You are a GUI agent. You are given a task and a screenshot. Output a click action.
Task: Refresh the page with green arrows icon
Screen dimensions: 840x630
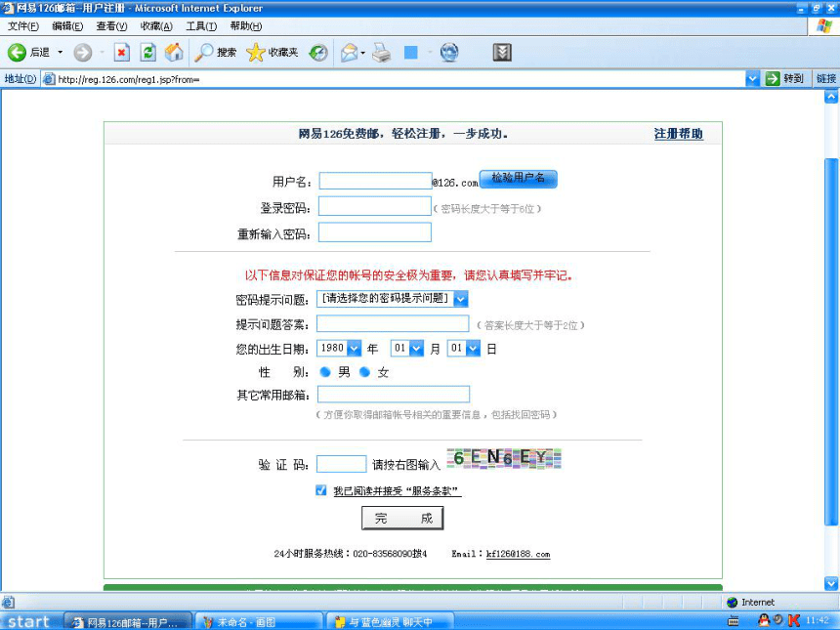[147, 53]
